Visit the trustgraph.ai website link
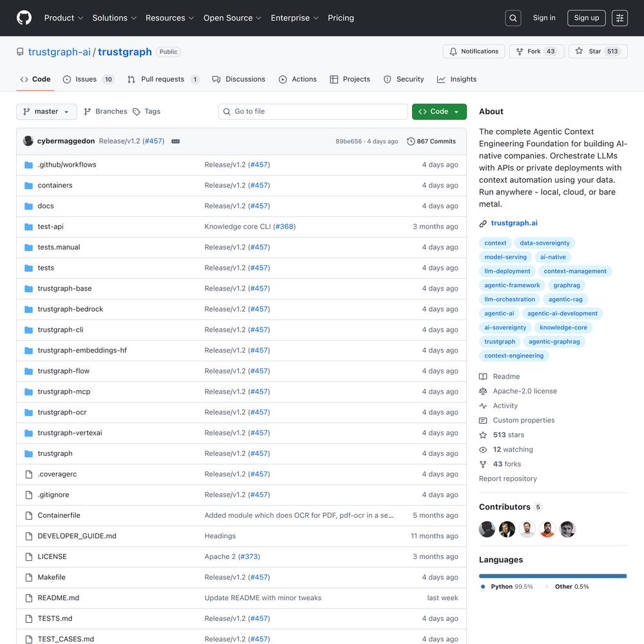644x644 pixels. 514,223
